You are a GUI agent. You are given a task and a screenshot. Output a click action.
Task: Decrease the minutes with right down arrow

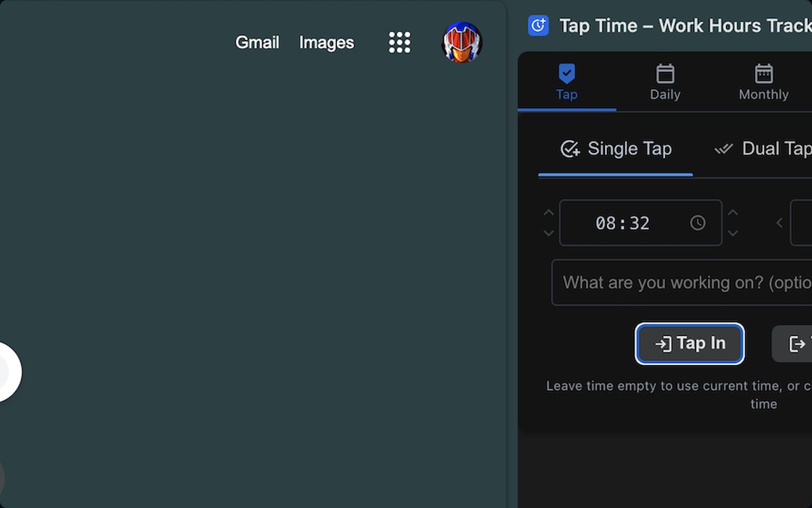[732, 233]
